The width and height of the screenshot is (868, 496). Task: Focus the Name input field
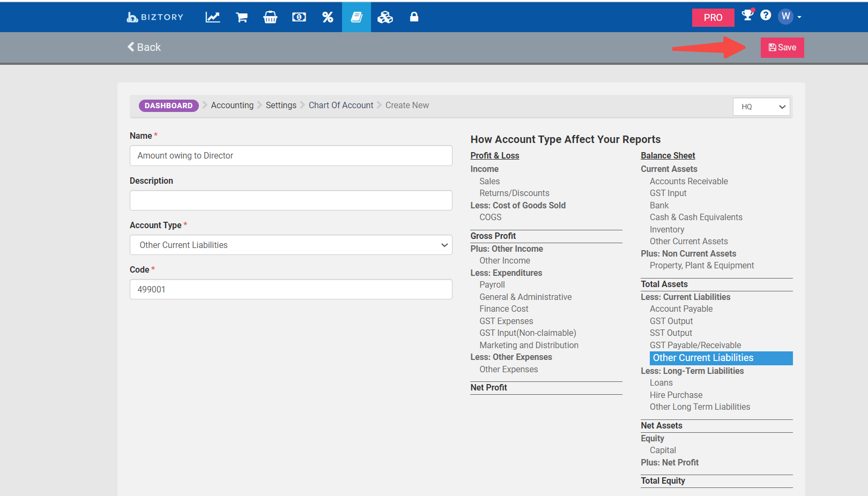291,156
